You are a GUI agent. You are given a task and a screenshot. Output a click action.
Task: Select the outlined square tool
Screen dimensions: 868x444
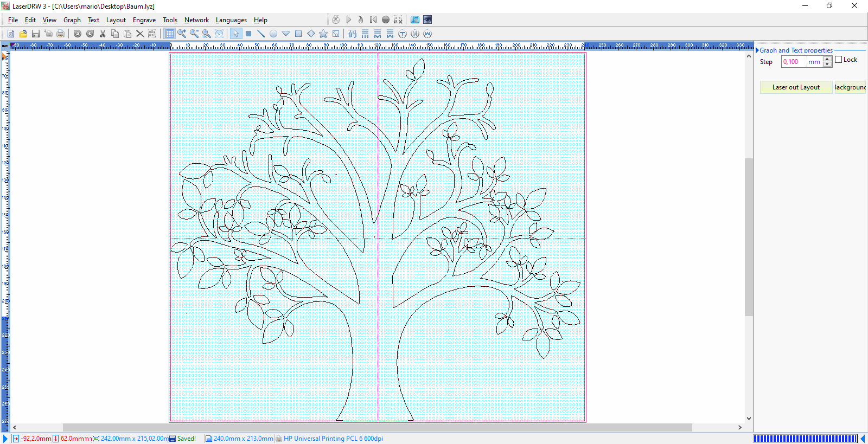[x=298, y=34]
